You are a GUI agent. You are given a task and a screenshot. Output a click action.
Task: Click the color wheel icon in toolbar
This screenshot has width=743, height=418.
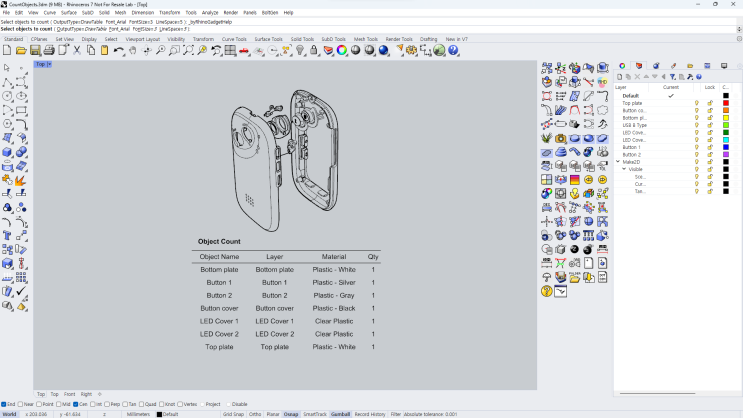coord(342,50)
